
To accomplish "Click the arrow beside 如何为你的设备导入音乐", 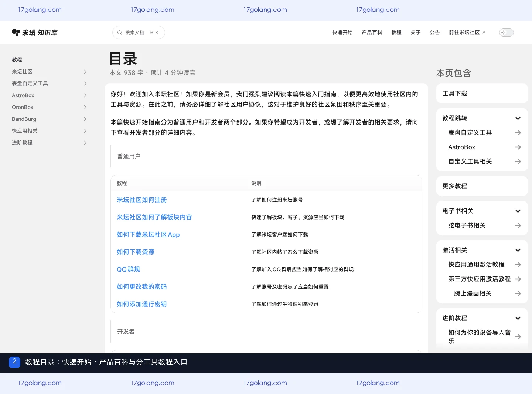I will pyautogui.click(x=518, y=337).
